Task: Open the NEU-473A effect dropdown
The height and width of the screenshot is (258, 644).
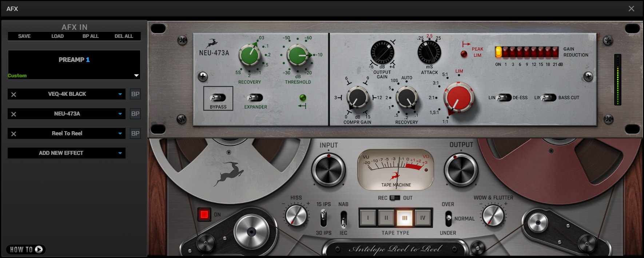Action: point(120,114)
